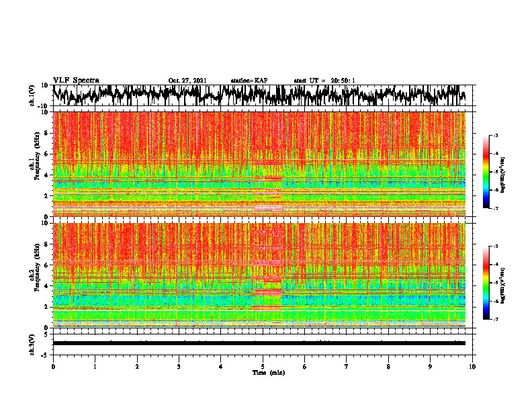This screenshot has height=411, width=532.
Task: Click time axis tick label '1'
Action: click(95, 367)
